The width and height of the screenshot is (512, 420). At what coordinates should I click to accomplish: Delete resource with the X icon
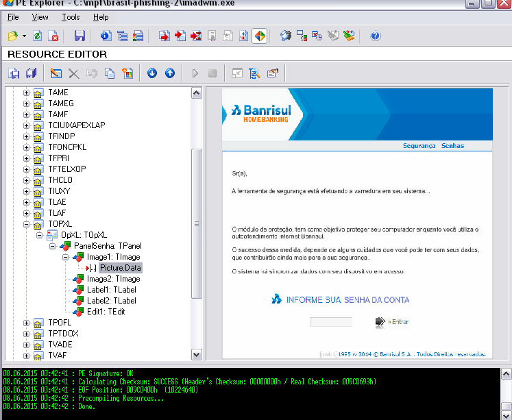click(74, 74)
